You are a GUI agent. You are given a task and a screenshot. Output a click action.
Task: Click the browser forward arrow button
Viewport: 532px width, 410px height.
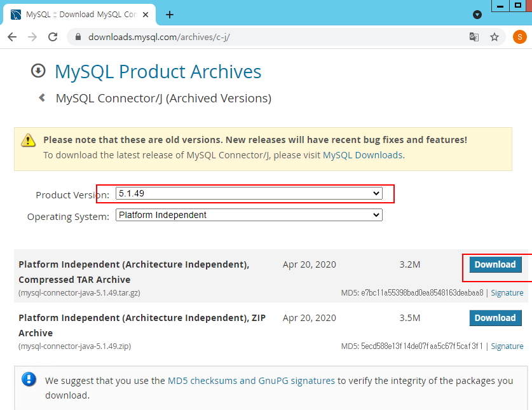coord(32,37)
